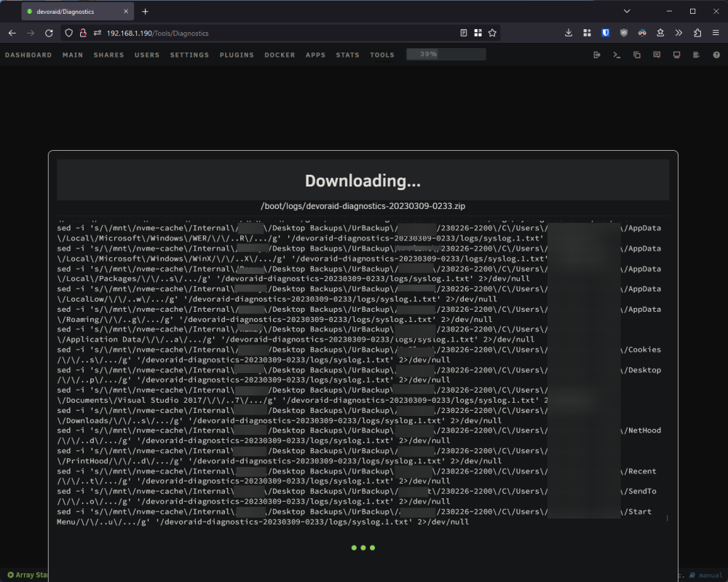Open the TOOLS menu
The width and height of the screenshot is (728, 582).
pyautogui.click(x=381, y=55)
